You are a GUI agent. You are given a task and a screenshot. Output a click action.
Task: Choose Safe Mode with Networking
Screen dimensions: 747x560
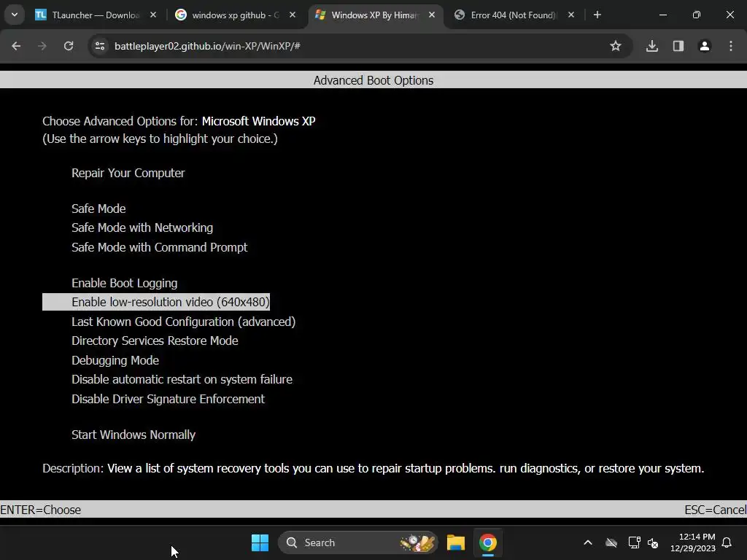[142, 227]
